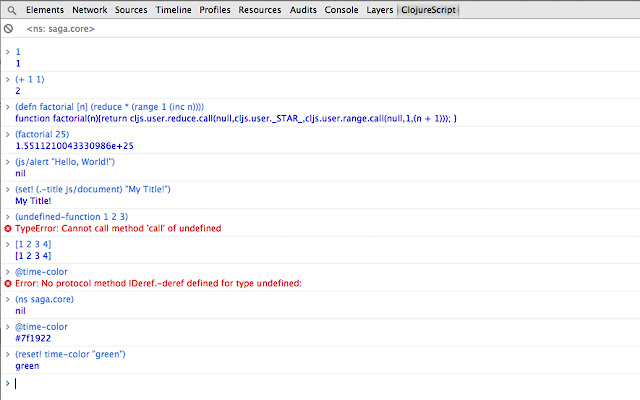Click the [1 2 3 4] output vector
640x400 pixels.
(33, 256)
